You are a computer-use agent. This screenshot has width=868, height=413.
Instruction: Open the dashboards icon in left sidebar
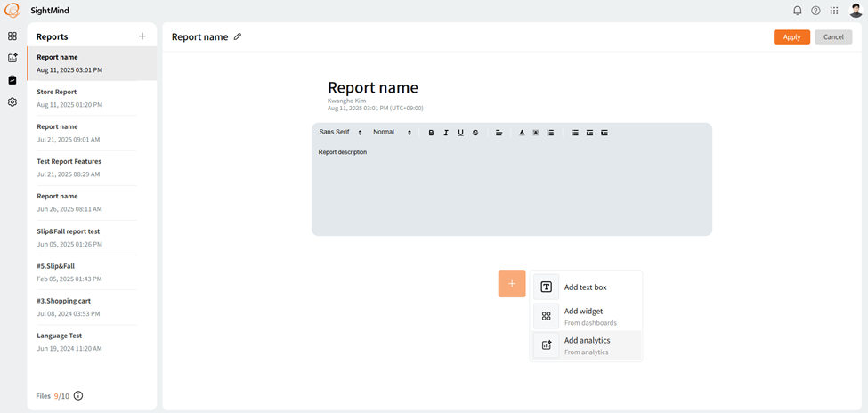pos(12,36)
